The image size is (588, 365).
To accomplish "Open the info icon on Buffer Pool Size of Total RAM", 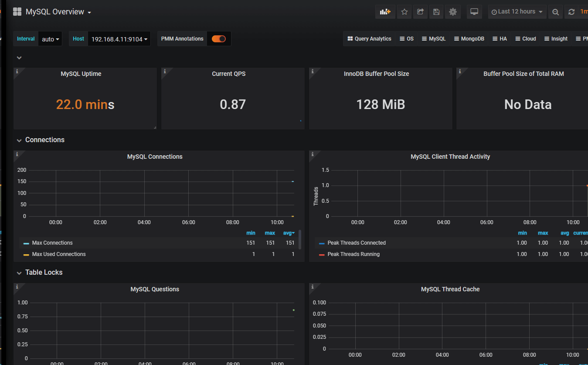I will (460, 71).
